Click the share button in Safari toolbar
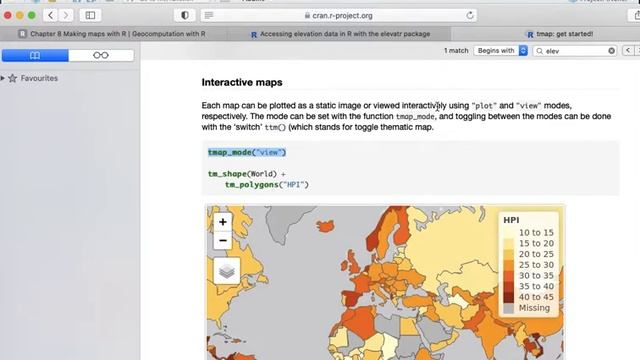640x360 pixels. coord(636,16)
